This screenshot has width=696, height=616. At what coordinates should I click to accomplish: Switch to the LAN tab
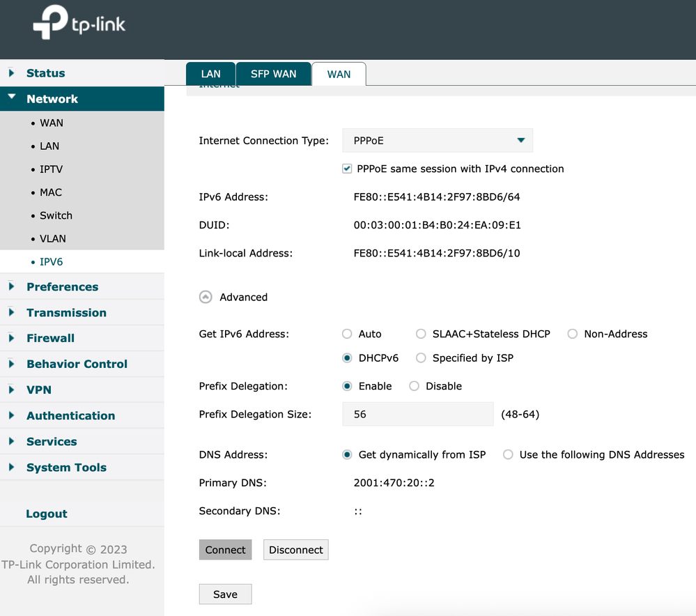210,73
